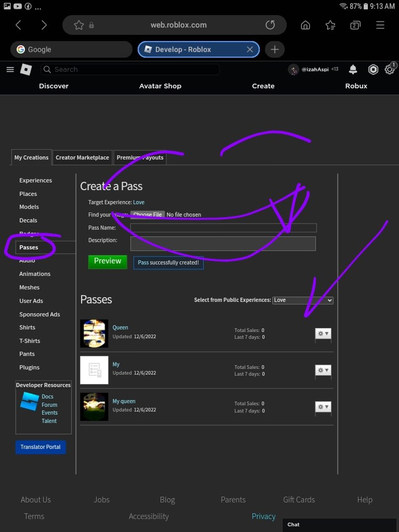Open Robux in the top navigation
This screenshot has height=532, width=399.
[356, 86]
